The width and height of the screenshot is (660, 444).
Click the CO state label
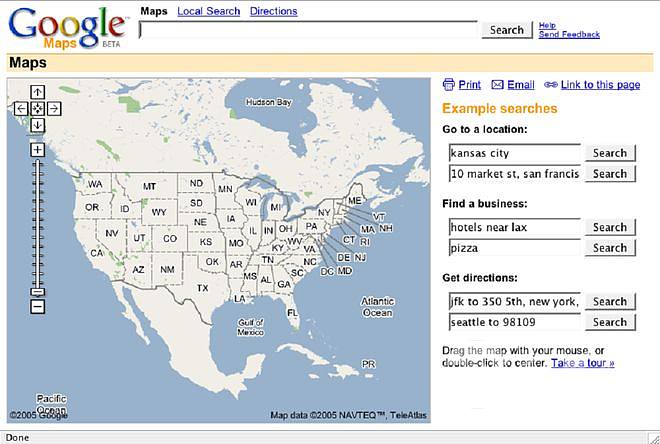coord(170,239)
